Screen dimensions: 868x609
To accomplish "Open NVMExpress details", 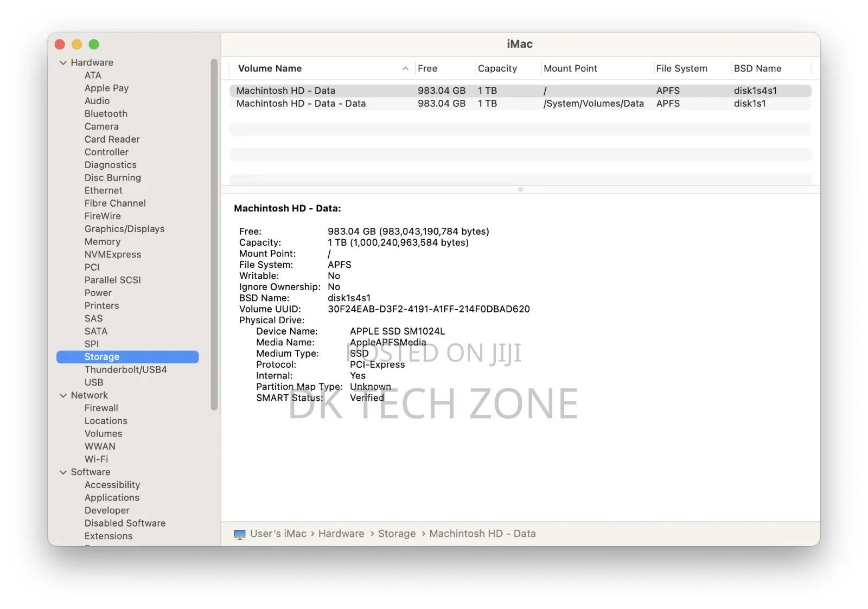I will click(x=112, y=254).
